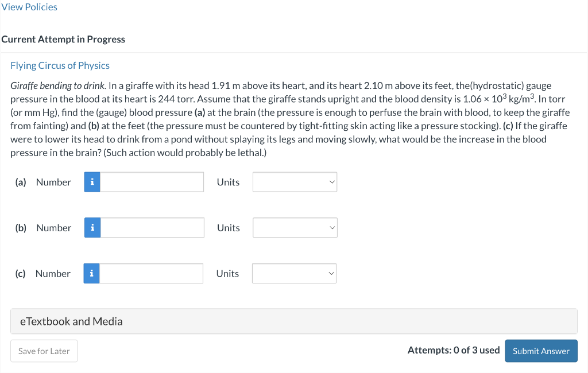Focus the part (c) number input field

(151, 274)
